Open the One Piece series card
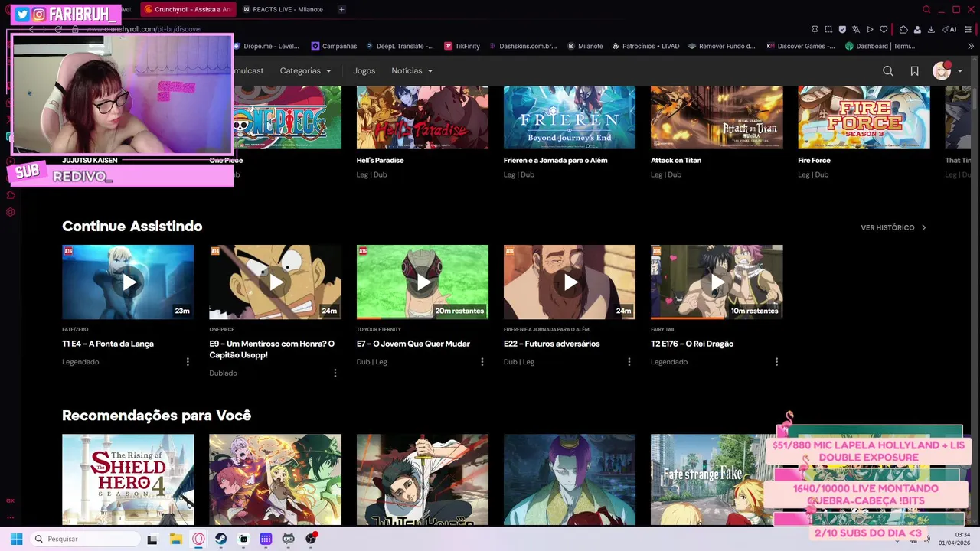This screenshot has width=980, height=551. tap(287, 117)
